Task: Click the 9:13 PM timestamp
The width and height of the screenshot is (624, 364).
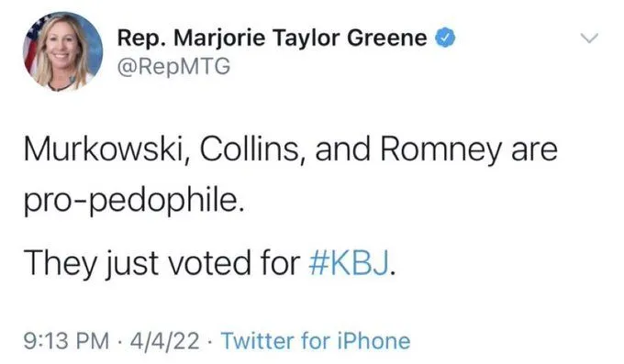Action: tap(66, 341)
